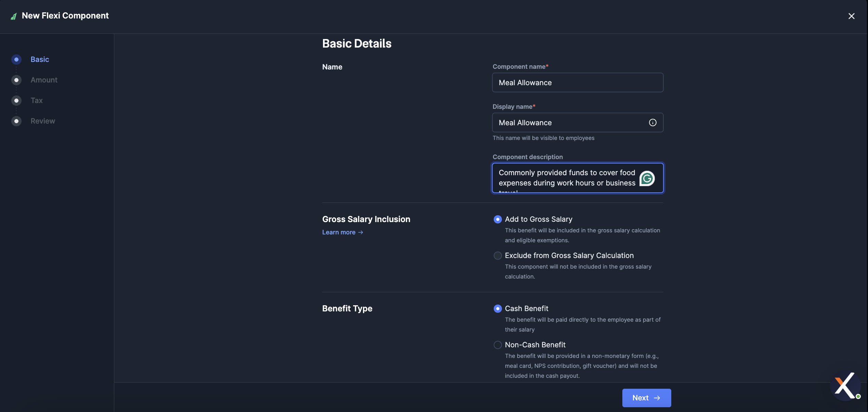The width and height of the screenshot is (868, 412).
Task: Focus the Display name field
Action: [x=578, y=123]
